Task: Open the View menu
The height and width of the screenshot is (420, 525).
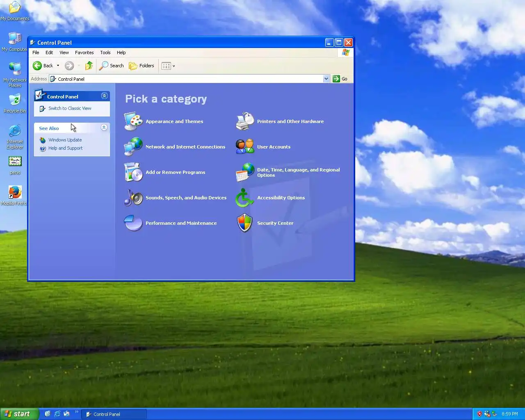Action: click(64, 52)
